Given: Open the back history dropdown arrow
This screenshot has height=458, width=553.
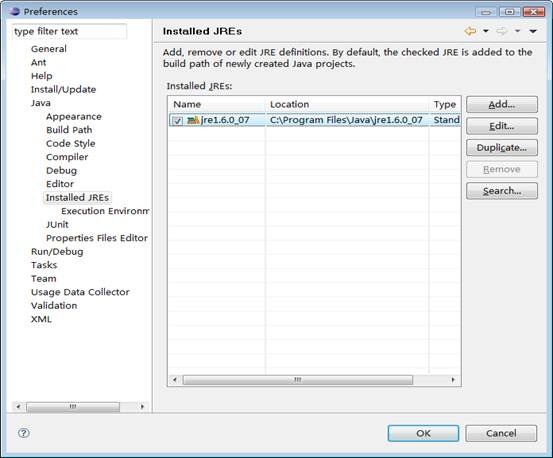Looking at the screenshot, I should click(x=486, y=31).
